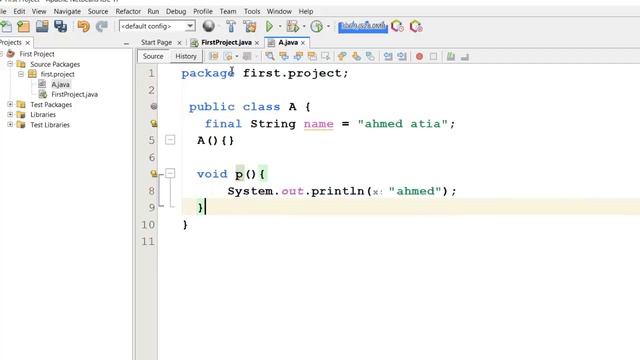Close the Start Page tab
The width and height of the screenshot is (640, 360).
point(179,43)
